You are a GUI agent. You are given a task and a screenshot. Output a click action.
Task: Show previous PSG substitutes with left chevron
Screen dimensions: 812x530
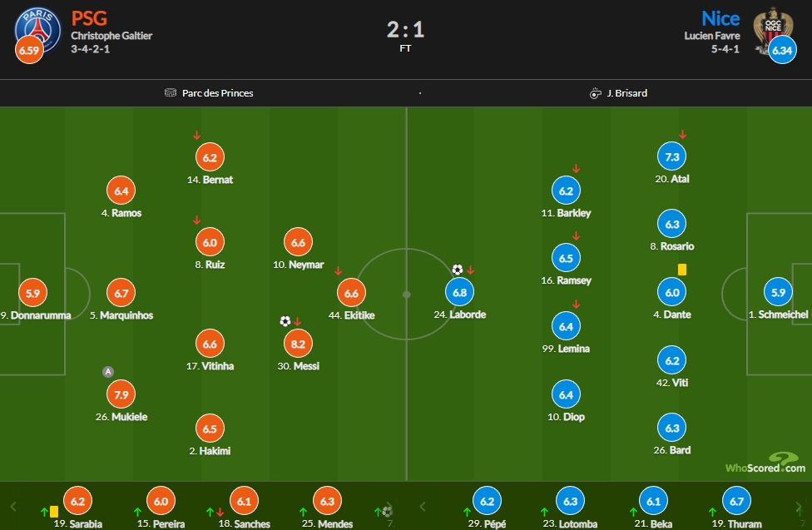click(13, 507)
